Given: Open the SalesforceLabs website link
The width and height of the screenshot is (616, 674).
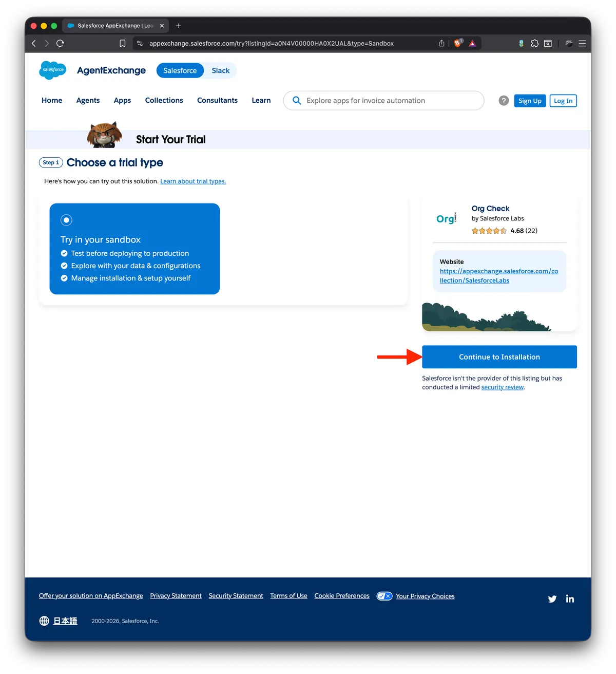Looking at the screenshot, I should (499, 276).
